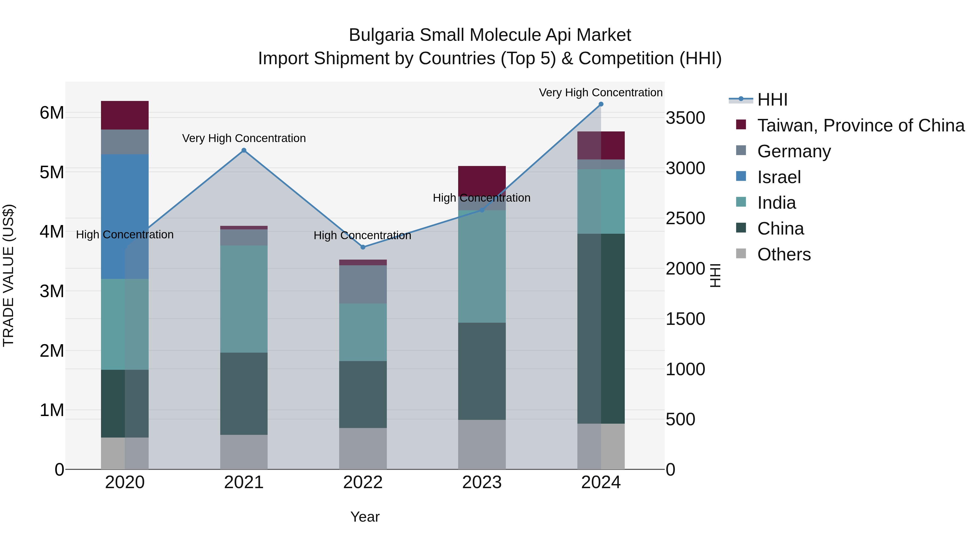Click the Taiwan dark maroon legend swatch

pos(741,124)
